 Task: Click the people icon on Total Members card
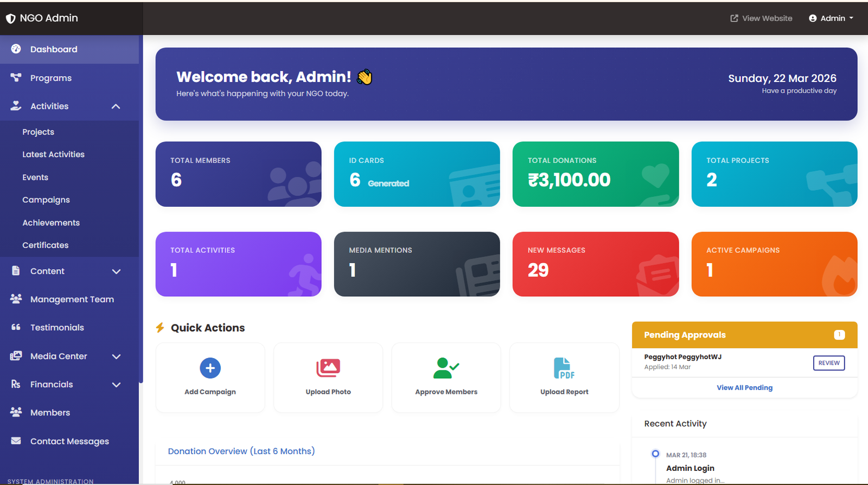pyautogui.click(x=295, y=183)
